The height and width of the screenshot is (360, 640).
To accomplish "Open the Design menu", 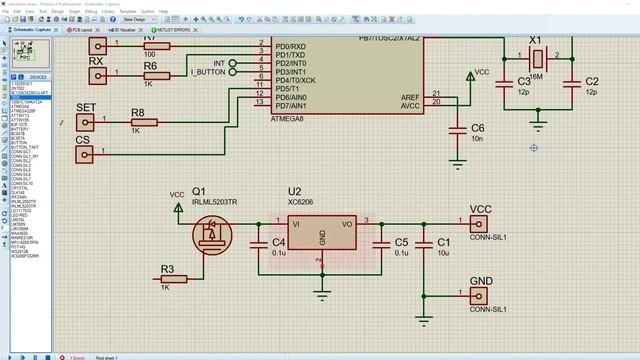I will [x=58, y=11].
